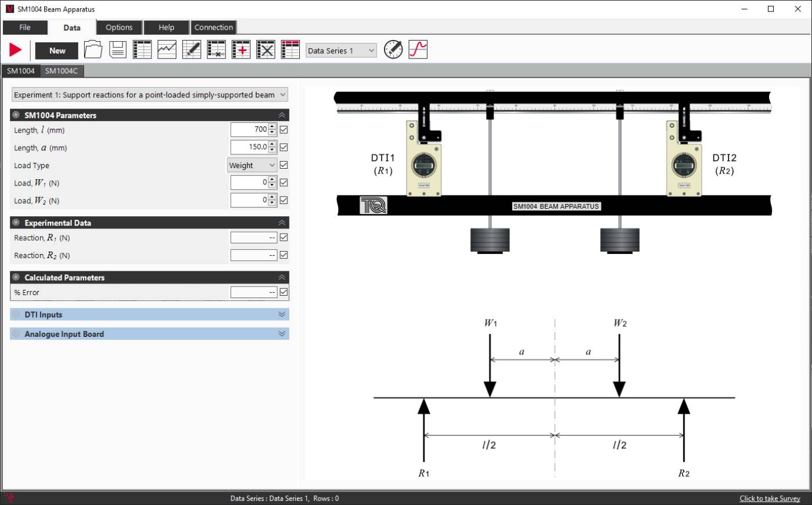This screenshot has width=812, height=505.
Task: Click the gauge with pencil icon
Action: tap(393, 50)
